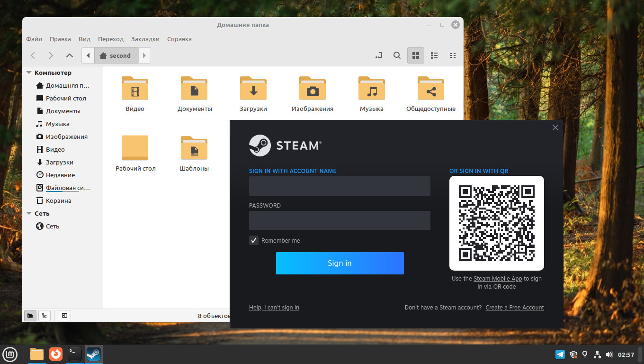Click the Steam QR code image
Image resolution: width=644 pixels, height=364 pixels.
pos(497,223)
